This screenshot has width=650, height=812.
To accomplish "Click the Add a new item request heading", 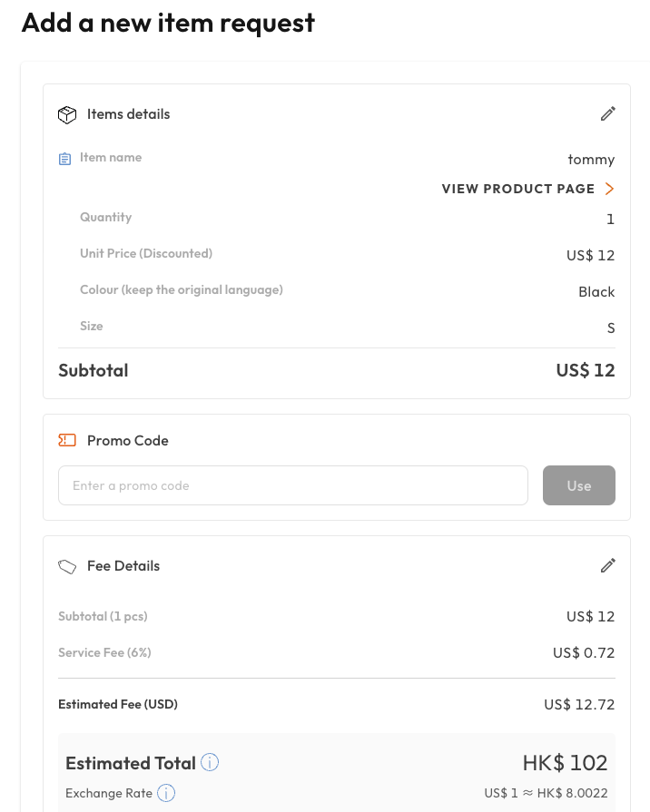I will tap(168, 23).
